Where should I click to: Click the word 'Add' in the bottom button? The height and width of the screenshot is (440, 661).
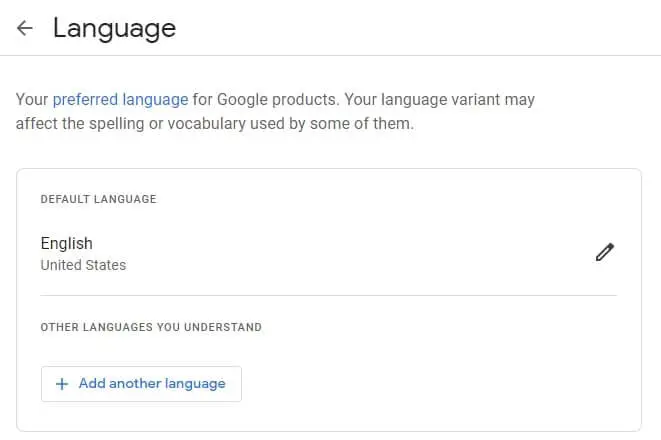click(92, 383)
